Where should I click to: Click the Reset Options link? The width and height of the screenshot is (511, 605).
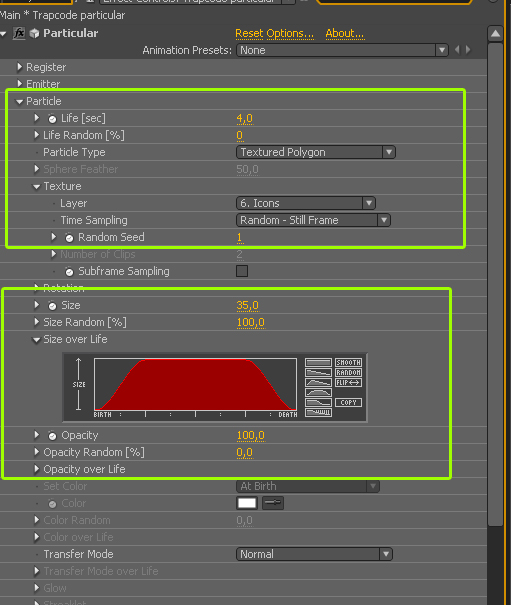[274, 34]
